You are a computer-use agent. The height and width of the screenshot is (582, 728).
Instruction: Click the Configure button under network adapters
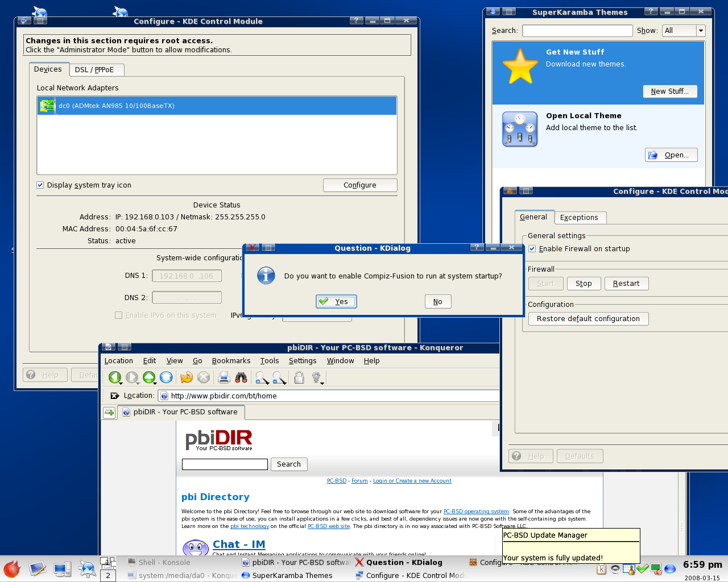[x=360, y=185]
